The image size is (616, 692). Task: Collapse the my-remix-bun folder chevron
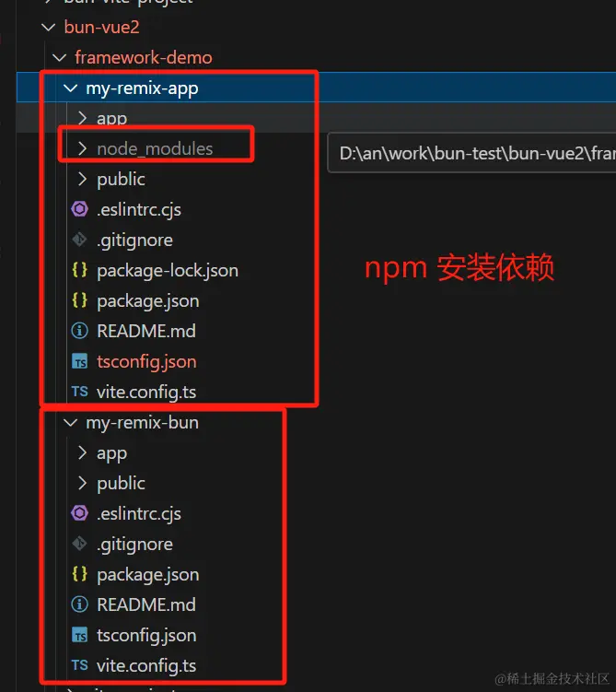70,423
